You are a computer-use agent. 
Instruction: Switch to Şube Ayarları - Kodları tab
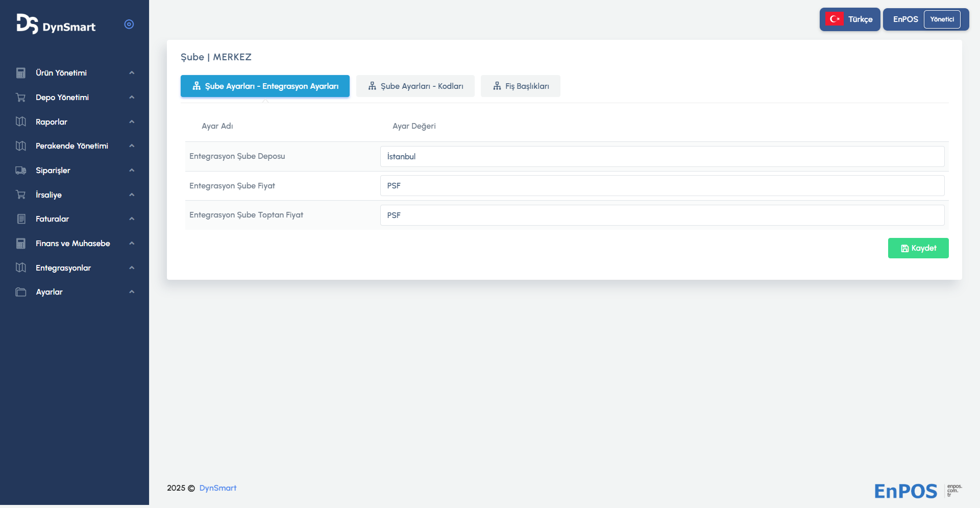[415, 86]
